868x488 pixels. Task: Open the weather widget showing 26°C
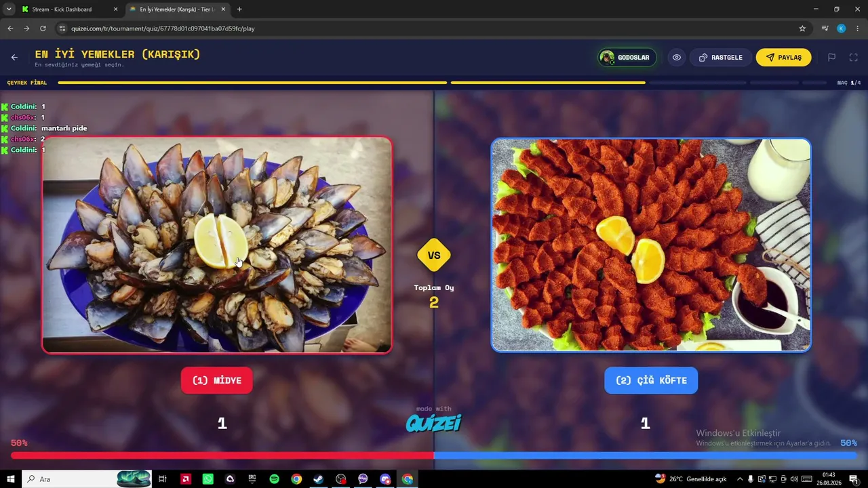tap(690, 479)
